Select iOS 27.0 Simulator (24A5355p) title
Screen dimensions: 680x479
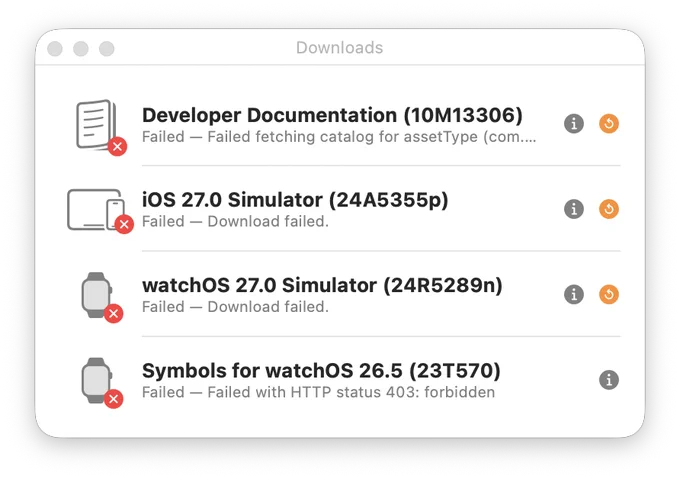click(295, 200)
